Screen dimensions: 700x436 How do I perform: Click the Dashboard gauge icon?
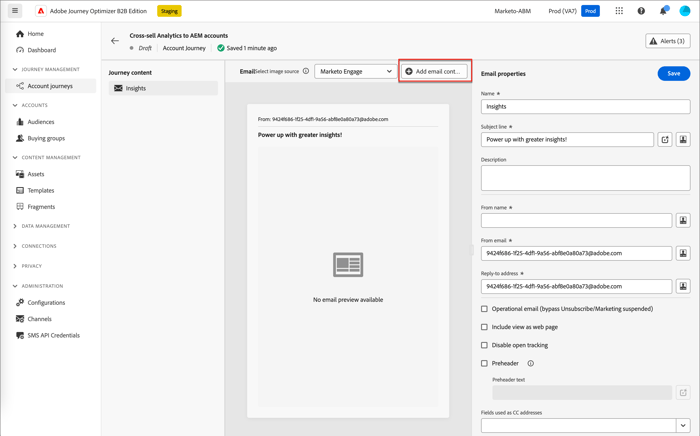[20, 50]
